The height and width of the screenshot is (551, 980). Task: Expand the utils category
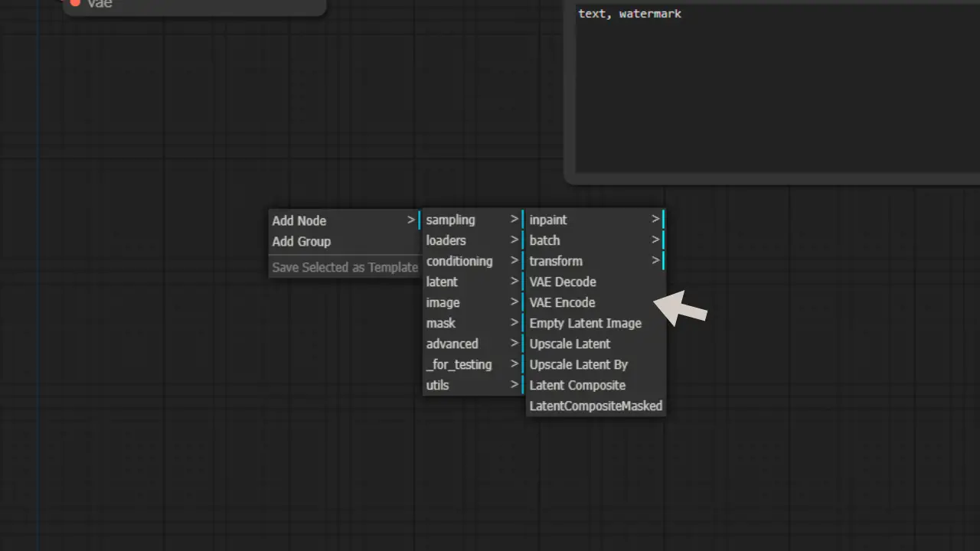coord(472,385)
